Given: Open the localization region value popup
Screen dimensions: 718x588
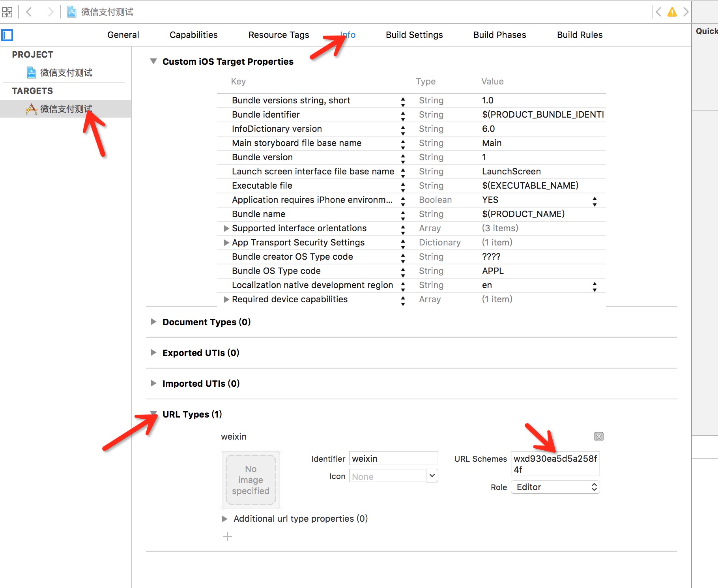Looking at the screenshot, I should [595, 287].
